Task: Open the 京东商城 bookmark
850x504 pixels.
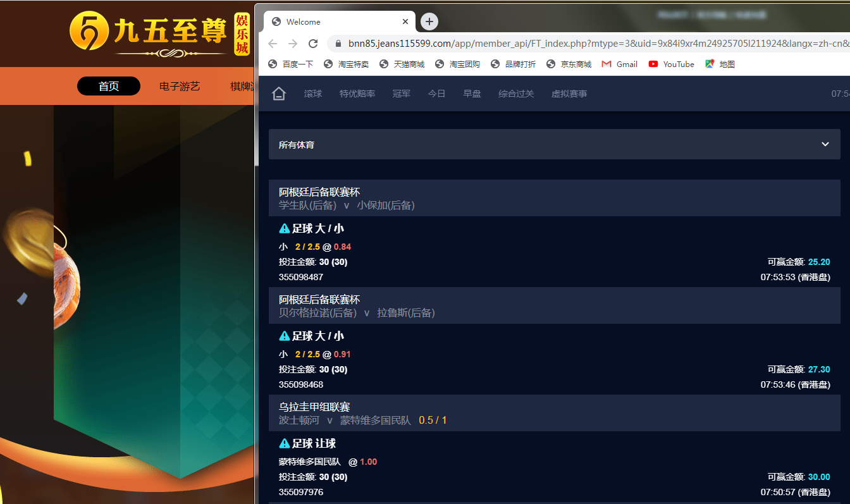Action: click(x=569, y=64)
